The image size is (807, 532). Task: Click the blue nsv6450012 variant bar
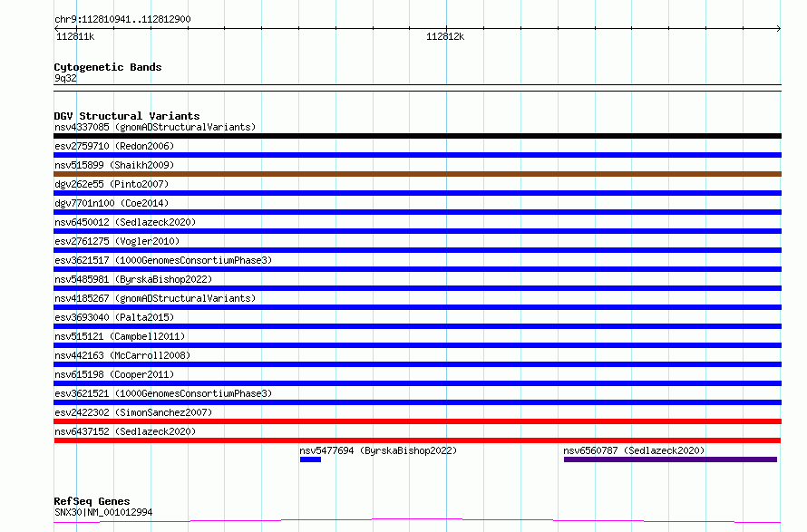pyautogui.click(x=417, y=231)
